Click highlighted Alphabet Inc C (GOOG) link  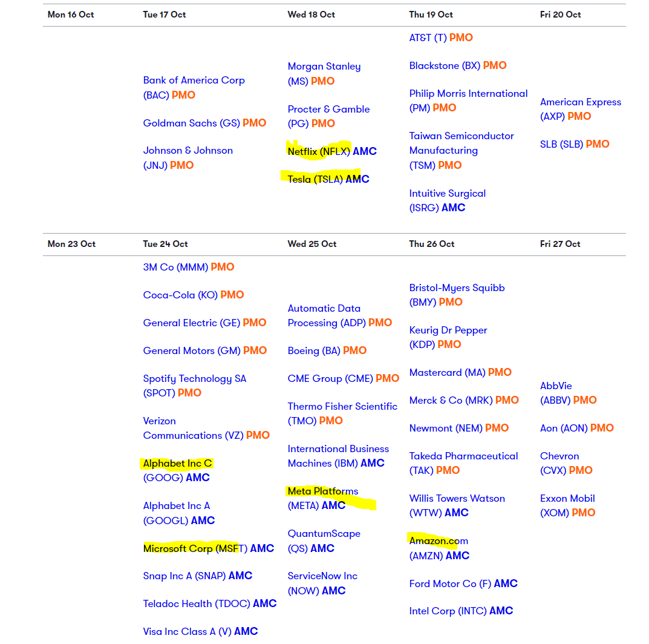[177, 470]
